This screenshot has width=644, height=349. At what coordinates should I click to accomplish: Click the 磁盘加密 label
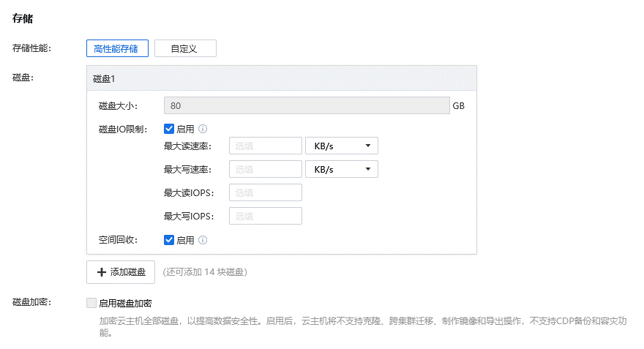[31, 303]
